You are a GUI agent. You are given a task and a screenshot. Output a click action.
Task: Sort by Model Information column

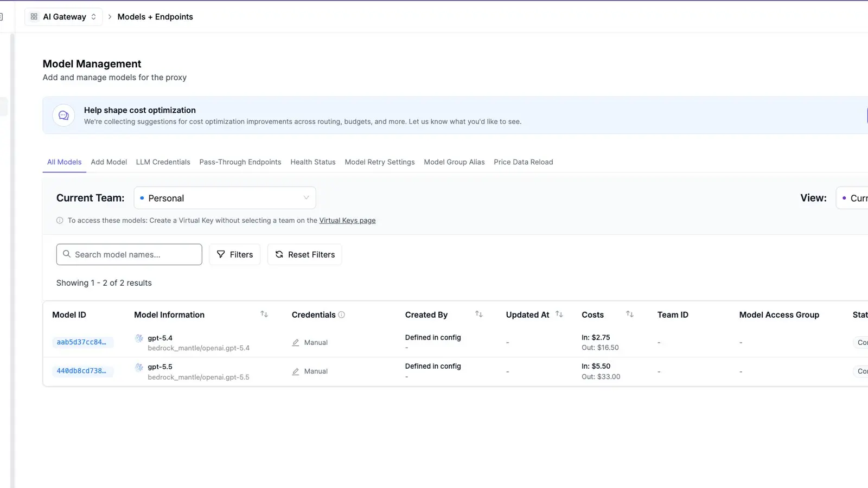click(264, 314)
